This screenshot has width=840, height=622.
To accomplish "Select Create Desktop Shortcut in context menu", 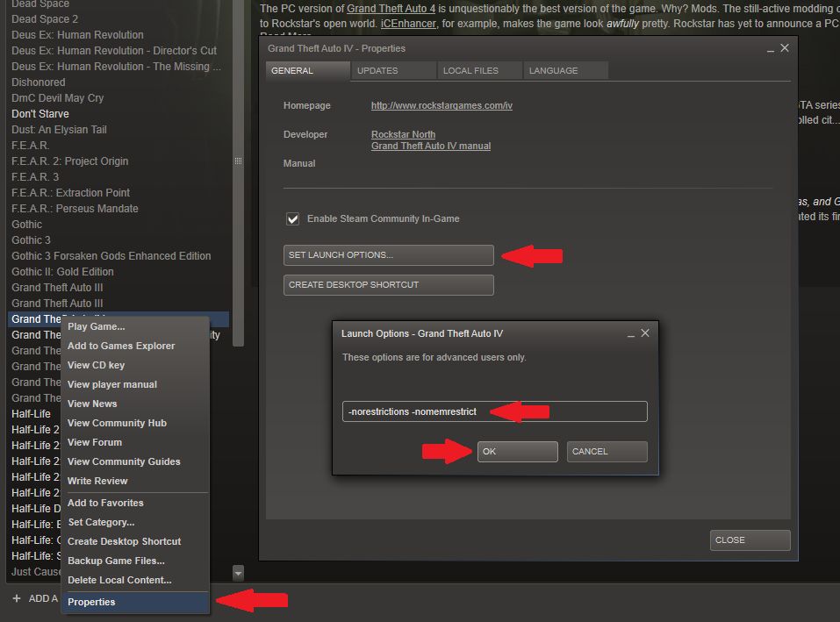I will [135, 541].
